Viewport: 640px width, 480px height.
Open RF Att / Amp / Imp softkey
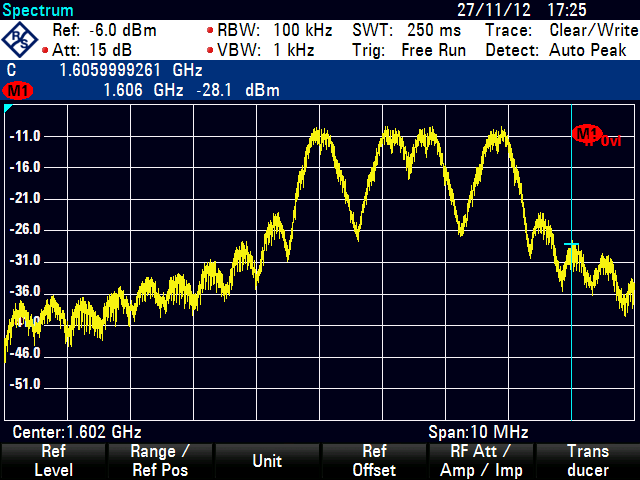click(x=479, y=461)
